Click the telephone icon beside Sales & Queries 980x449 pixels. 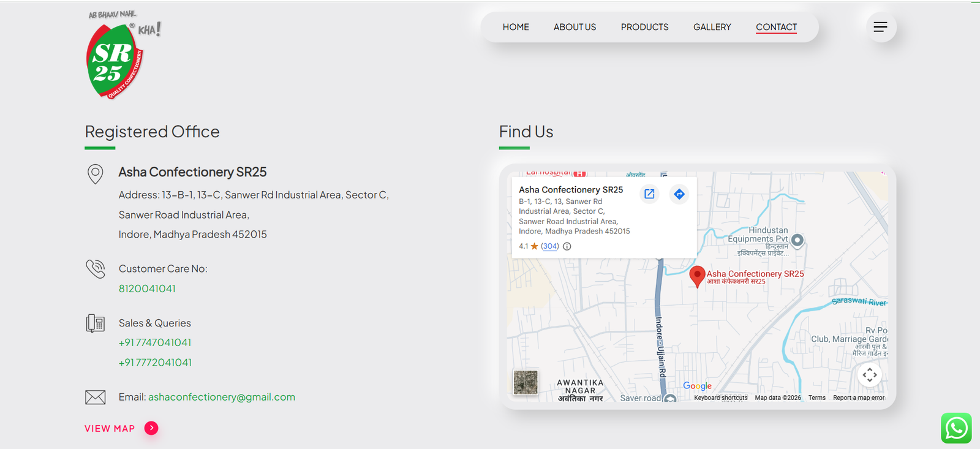pyautogui.click(x=95, y=323)
